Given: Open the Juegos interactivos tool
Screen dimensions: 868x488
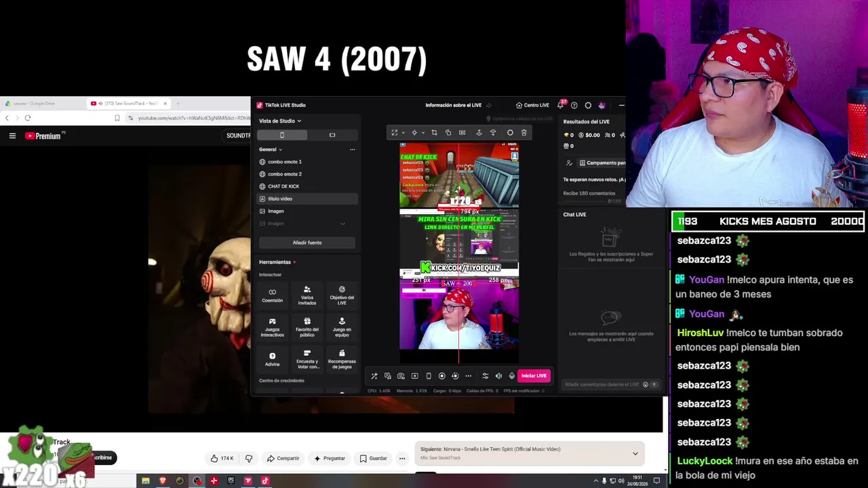Looking at the screenshot, I should pos(273,327).
